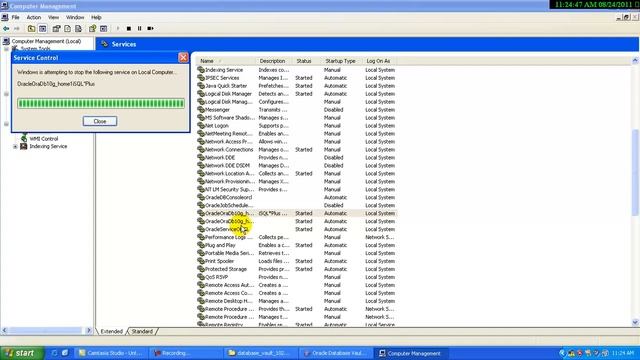The width and height of the screenshot is (640, 360).
Task: Open the second quick launch icon on taskbar
Action: tap(65, 353)
